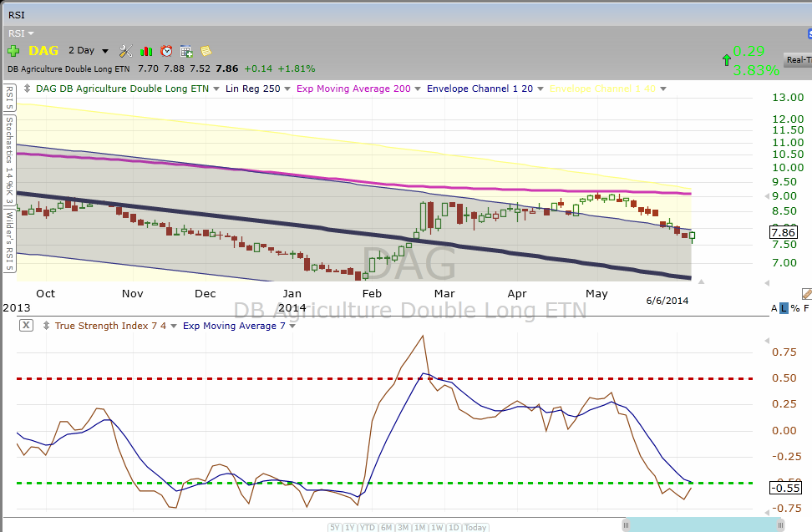Click the up-down arrows beside True Strength Index
The height and width of the screenshot is (532, 812).
pos(46,326)
